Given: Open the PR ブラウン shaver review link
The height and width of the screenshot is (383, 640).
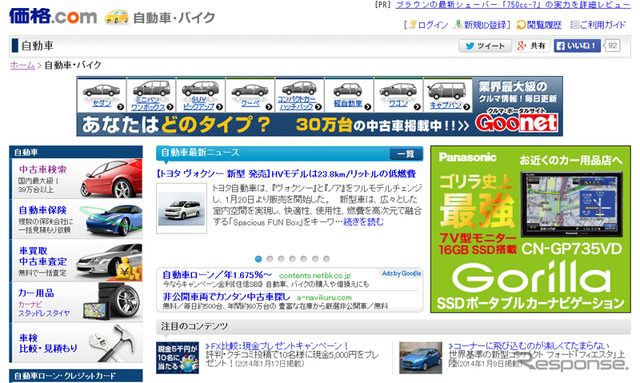Looking at the screenshot, I should coord(513,5).
